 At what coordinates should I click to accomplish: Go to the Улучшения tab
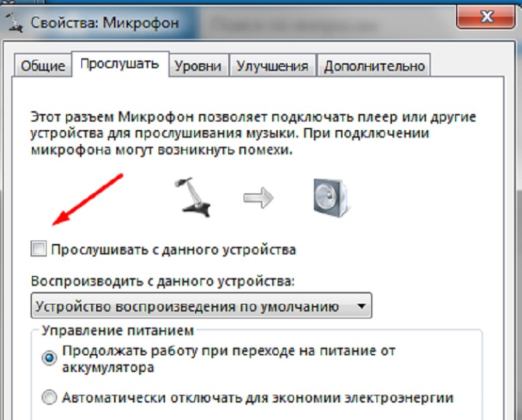coord(273,65)
